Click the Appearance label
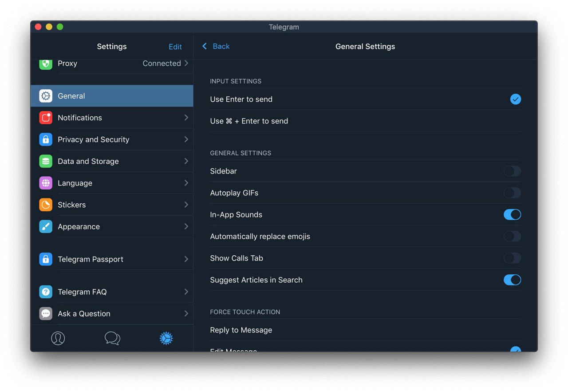Screen dimensions: 568x392 (79, 226)
